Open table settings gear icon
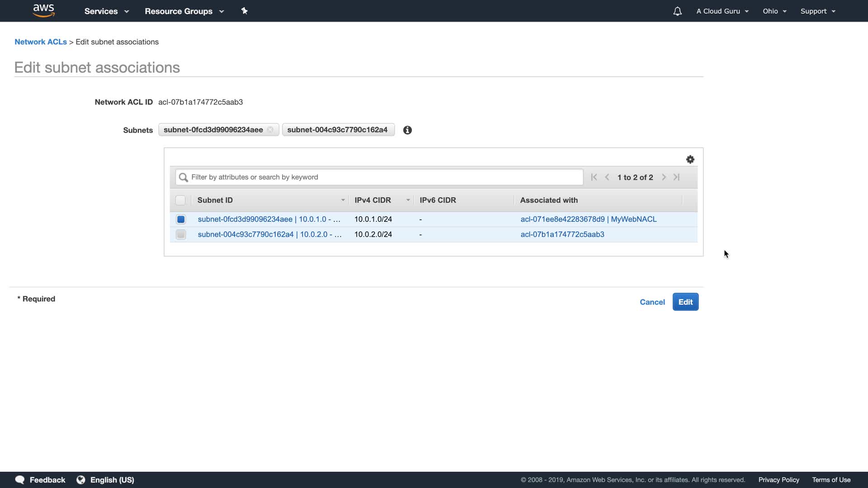Image resolution: width=868 pixels, height=488 pixels. (690, 160)
